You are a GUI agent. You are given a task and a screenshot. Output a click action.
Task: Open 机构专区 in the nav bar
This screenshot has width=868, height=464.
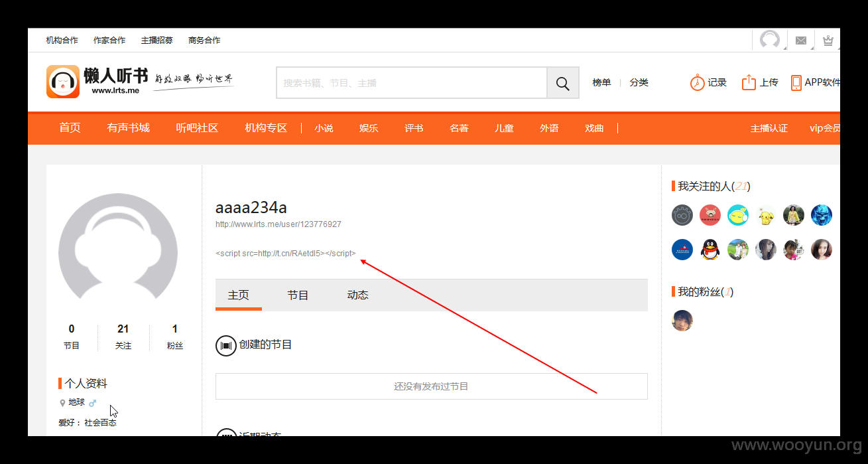[x=266, y=128]
